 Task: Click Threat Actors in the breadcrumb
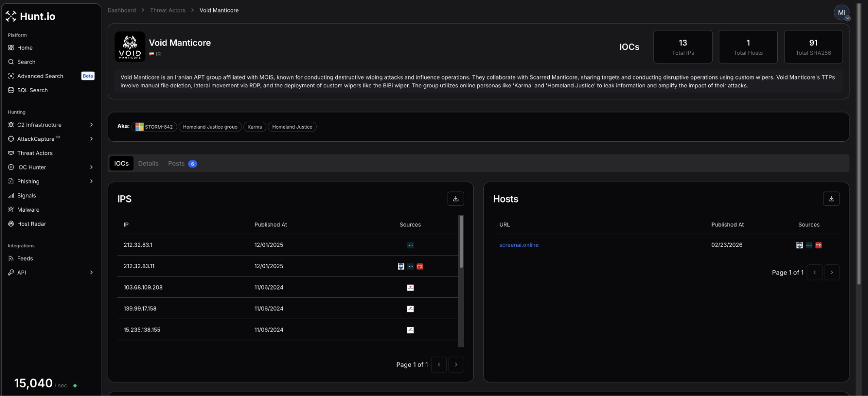click(168, 10)
